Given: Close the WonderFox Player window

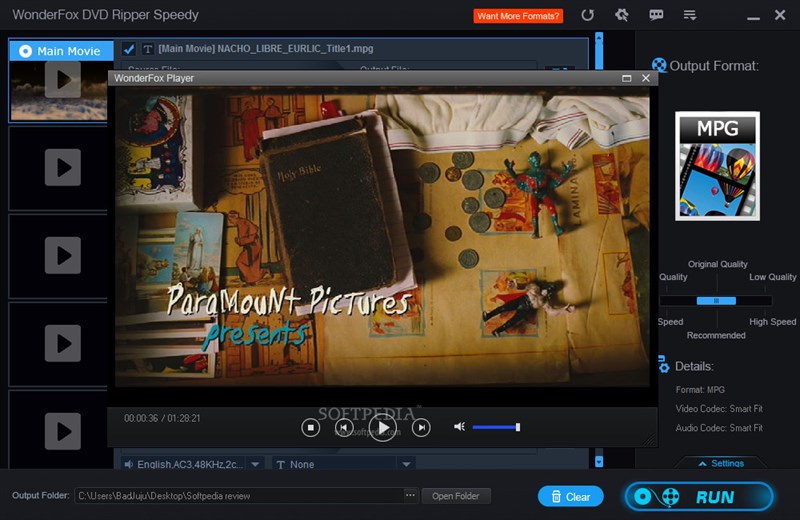Looking at the screenshot, I should [645, 78].
